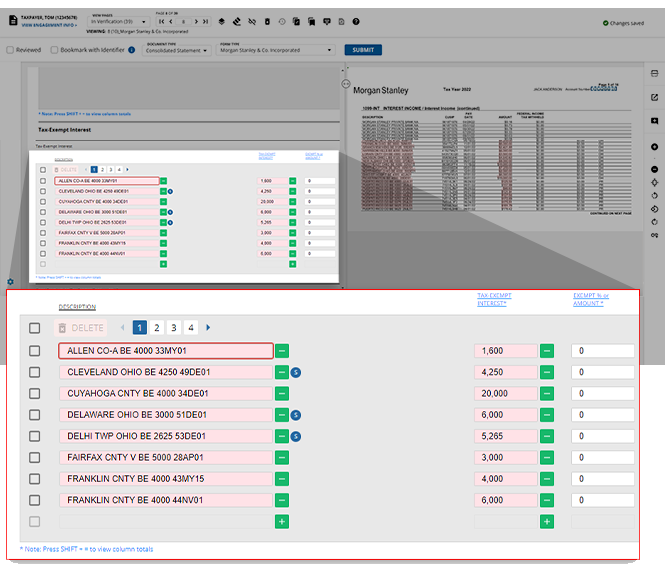Open settings gear at bottom left
665x572 pixels.
tap(10, 282)
